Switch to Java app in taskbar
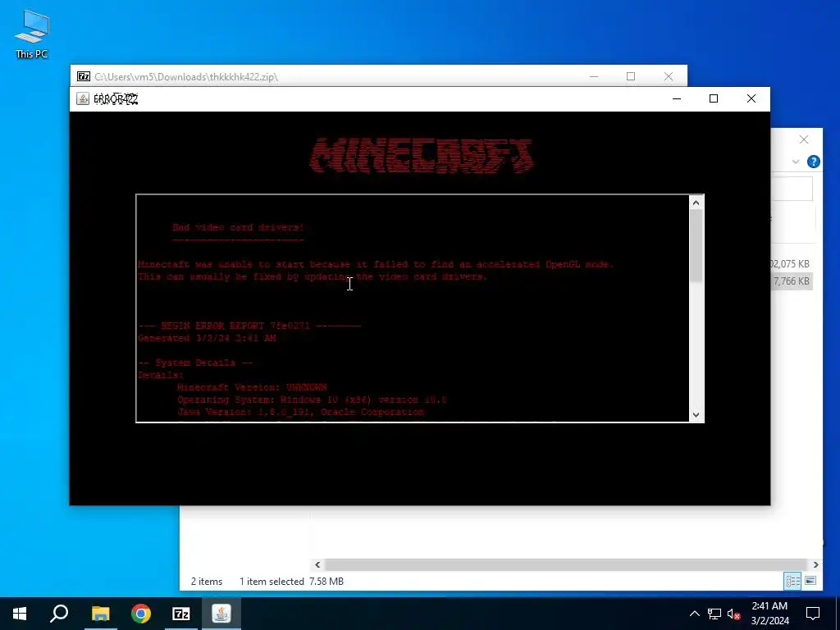This screenshot has width=840, height=630. pyautogui.click(x=221, y=614)
